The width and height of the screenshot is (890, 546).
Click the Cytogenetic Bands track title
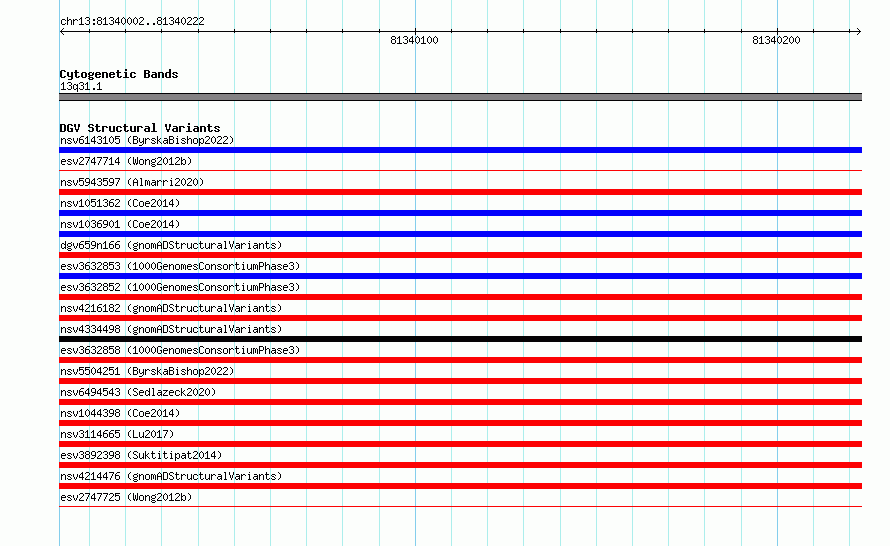click(119, 74)
